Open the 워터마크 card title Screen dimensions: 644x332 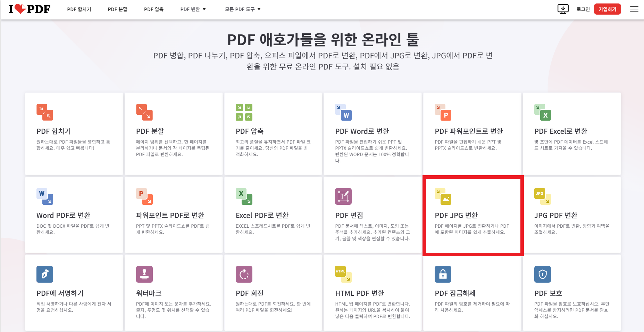click(149, 293)
